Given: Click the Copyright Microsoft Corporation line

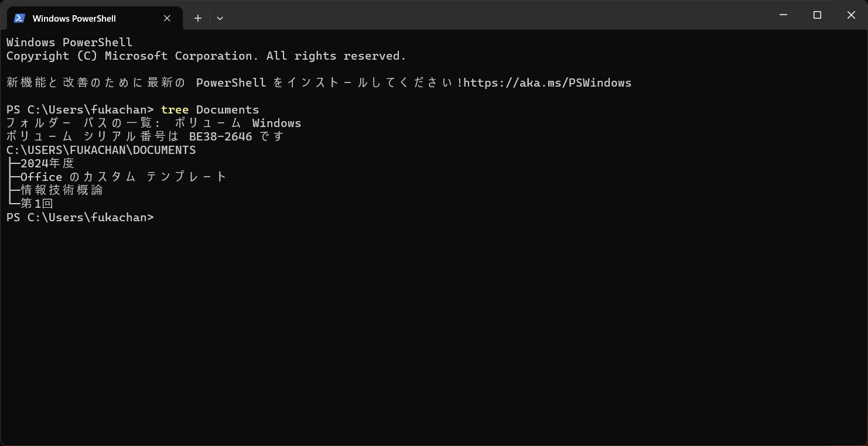Looking at the screenshot, I should [x=206, y=56].
